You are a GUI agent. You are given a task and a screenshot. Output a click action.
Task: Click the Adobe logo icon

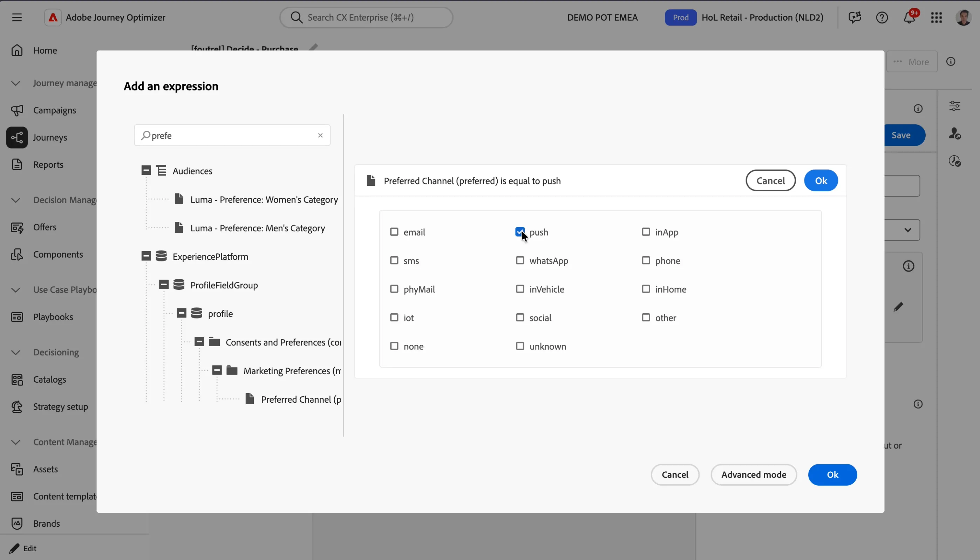coord(53,17)
